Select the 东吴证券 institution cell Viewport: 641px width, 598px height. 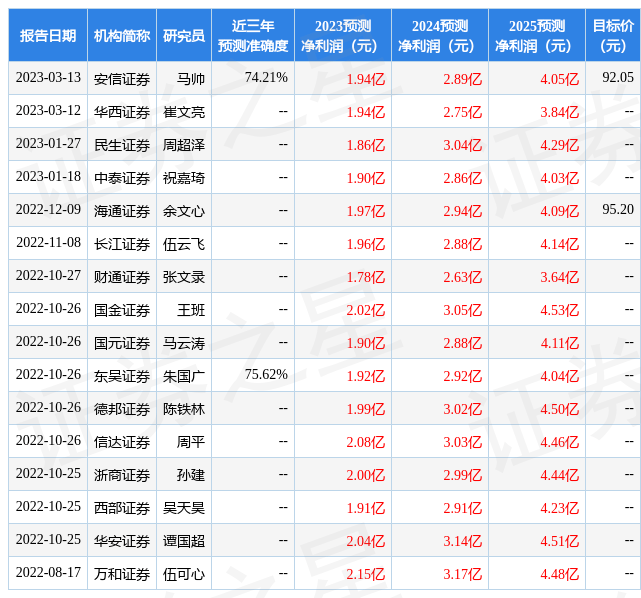coord(122,376)
